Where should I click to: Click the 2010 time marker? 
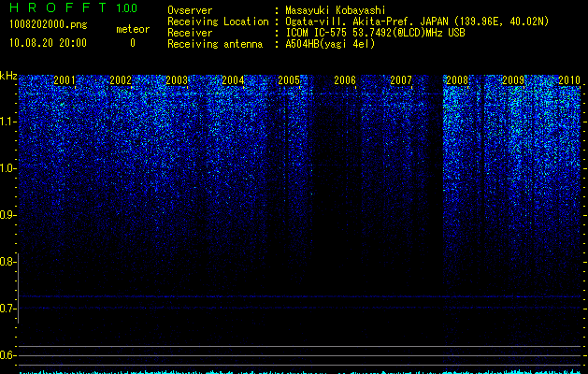coord(569,80)
